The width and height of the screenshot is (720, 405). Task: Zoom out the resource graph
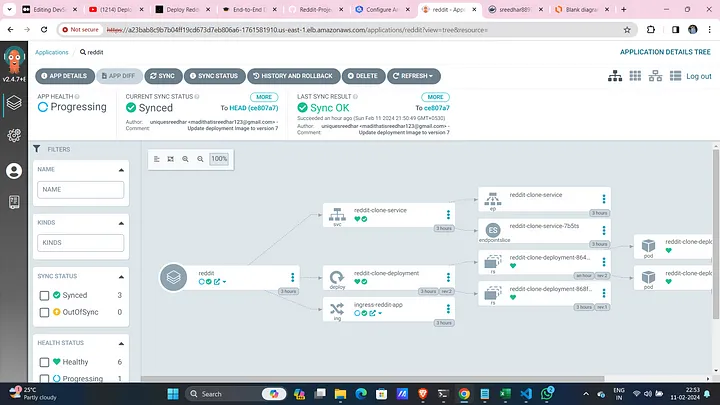click(200, 159)
